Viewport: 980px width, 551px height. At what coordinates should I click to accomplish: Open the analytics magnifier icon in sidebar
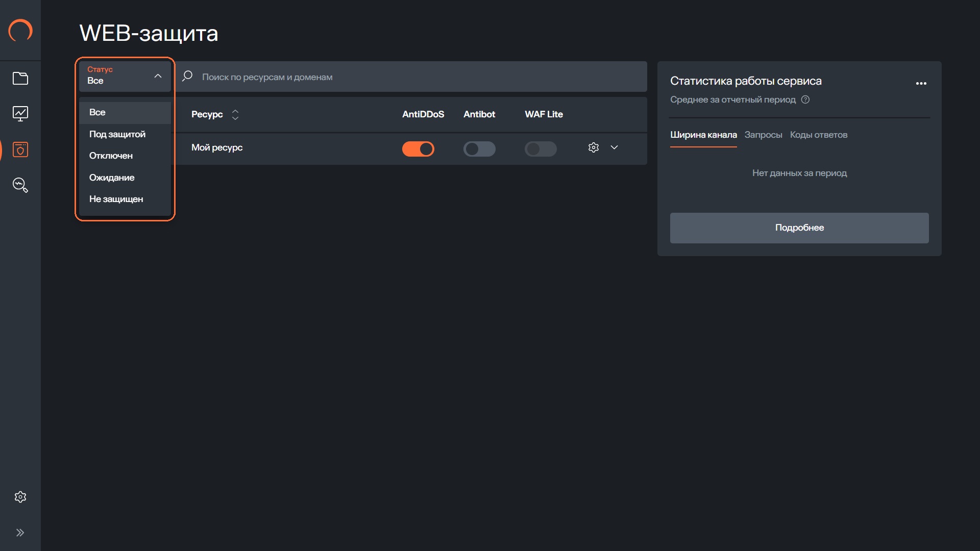tap(20, 185)
